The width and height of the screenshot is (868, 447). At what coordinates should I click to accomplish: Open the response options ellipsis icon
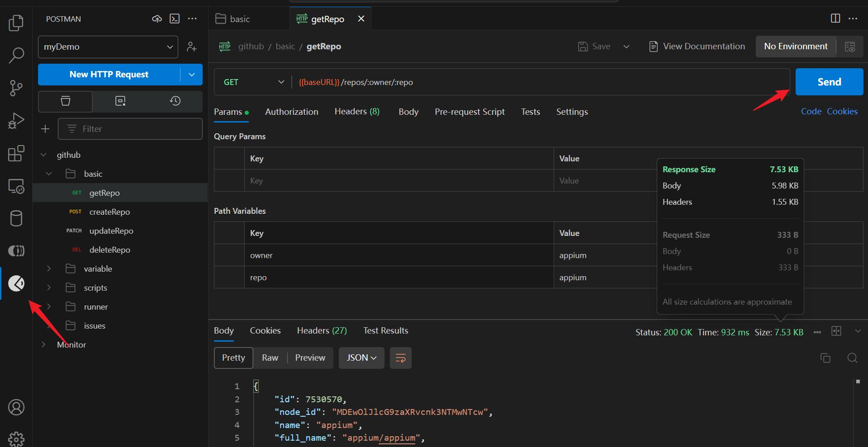pyautogui.click(x=817, y=332)
